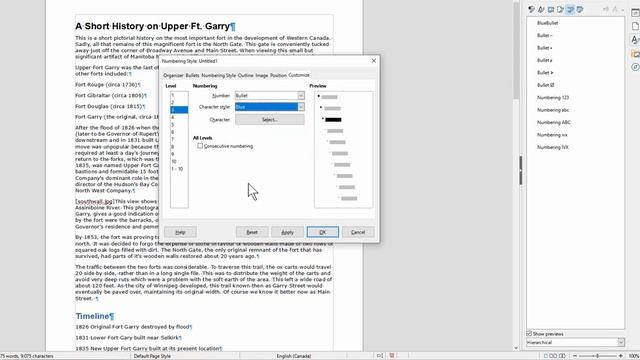Select the BlueBullet list style
The image size is (640, 360).
click(547, 23)
